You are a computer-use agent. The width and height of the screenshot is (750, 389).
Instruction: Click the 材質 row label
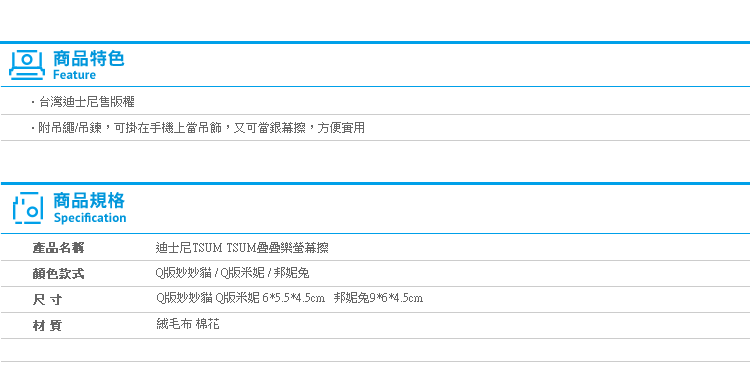[47, 325]
